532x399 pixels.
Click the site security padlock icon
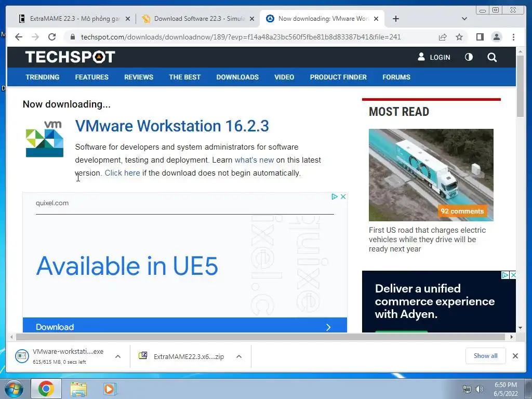coord(72,37)
